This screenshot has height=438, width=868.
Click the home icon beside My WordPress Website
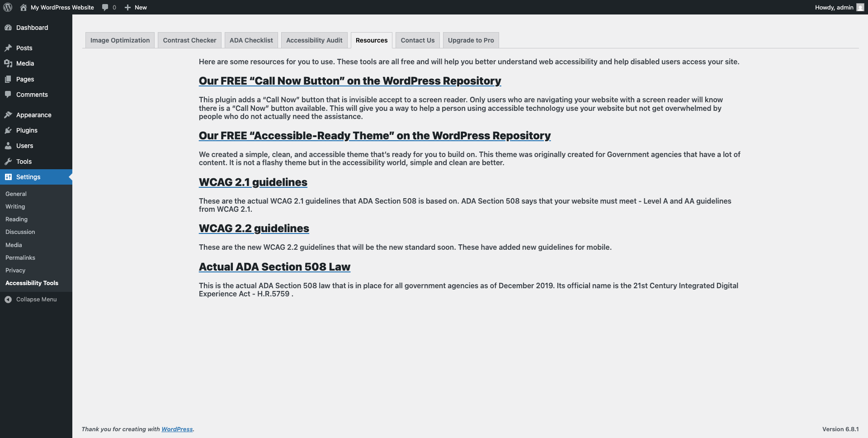(x=24, y=7)
